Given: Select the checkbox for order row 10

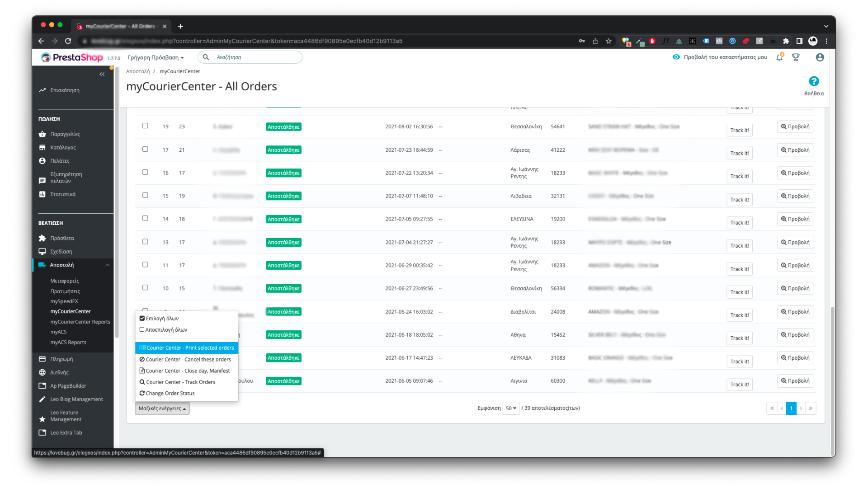Looking at the screenshot, I should (x=145, y=288).
